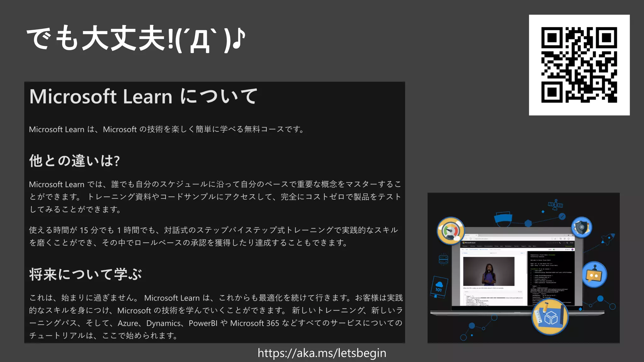The image size is (644, 362).
Task: Click the chat bot badge icon
Action: click(594, 275)
